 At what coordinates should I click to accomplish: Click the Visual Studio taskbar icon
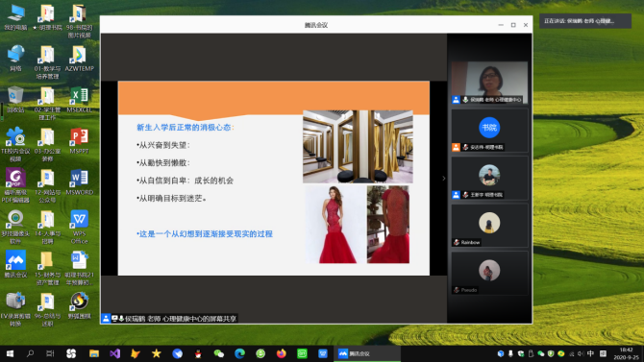(114, 353)
